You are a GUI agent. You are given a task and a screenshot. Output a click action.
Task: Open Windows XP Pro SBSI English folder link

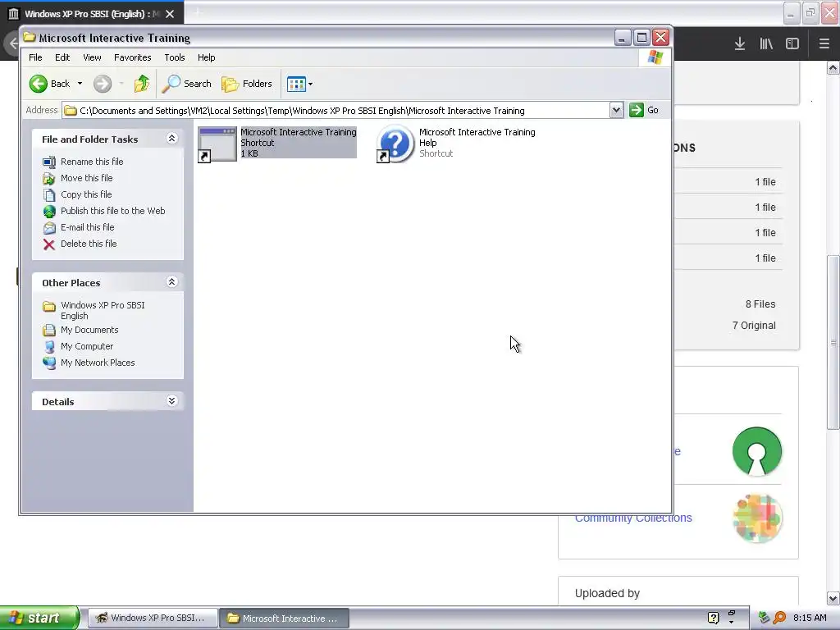(103, 310)
